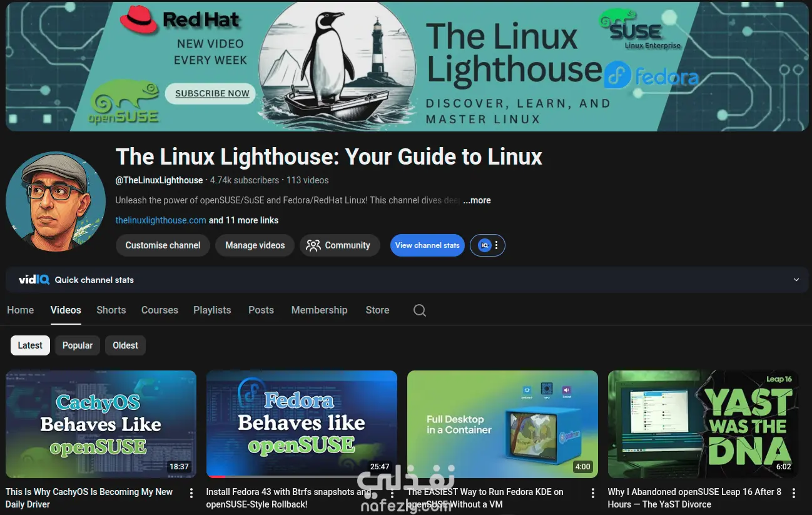Image resolution: width=812 pixels, height=515 pixels.
Task: Open thelinuxlighthouse.com link
Action: [x=161, y=220]
